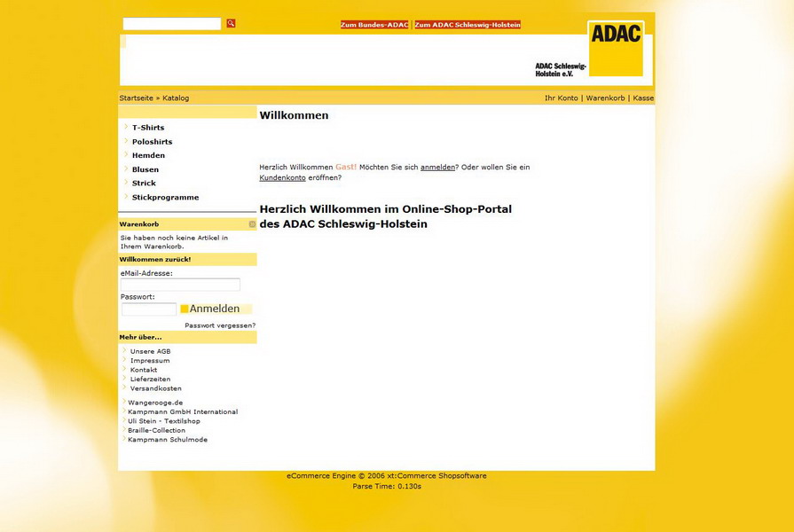Viewport: 794px width, 532px height.
Task: Focus the search input field
Action: [171, 23]
